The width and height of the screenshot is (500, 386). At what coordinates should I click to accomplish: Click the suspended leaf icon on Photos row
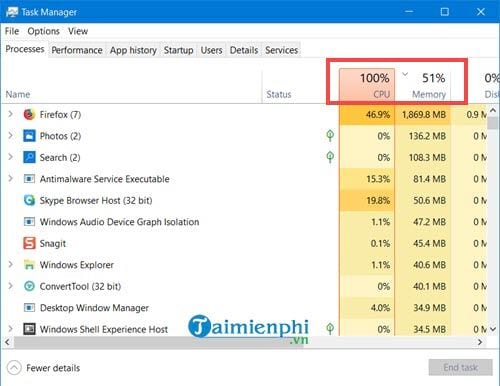[x=330, y=135]
